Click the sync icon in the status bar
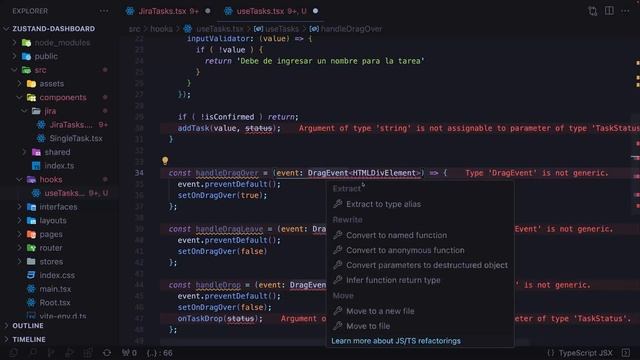640x360 pixels. (x=107, y=353)
